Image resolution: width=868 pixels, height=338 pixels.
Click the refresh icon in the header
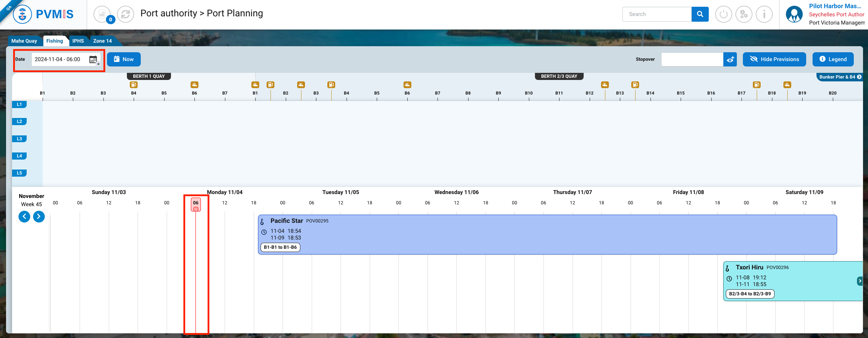click(125, 15)
